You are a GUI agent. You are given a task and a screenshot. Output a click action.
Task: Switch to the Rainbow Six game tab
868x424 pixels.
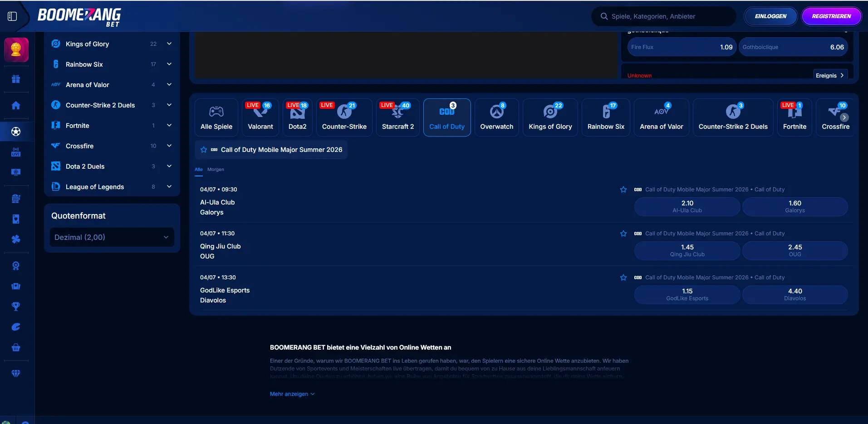[x=606, y=117]
